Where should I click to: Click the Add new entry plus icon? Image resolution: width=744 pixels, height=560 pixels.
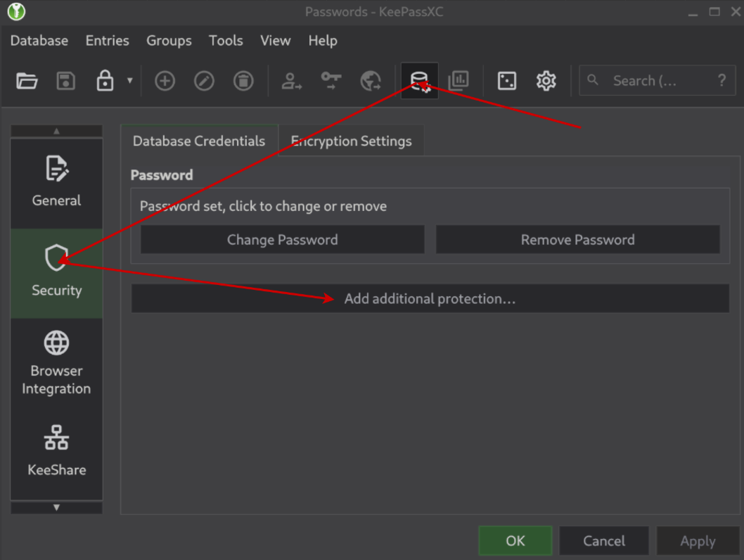[165, 81]
